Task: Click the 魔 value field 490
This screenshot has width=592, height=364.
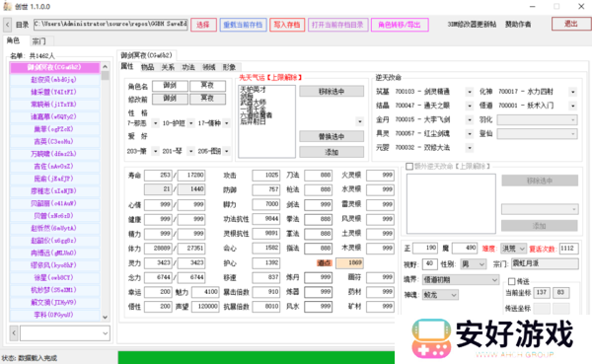Action: pyautogui.click(x=465, y=248)
